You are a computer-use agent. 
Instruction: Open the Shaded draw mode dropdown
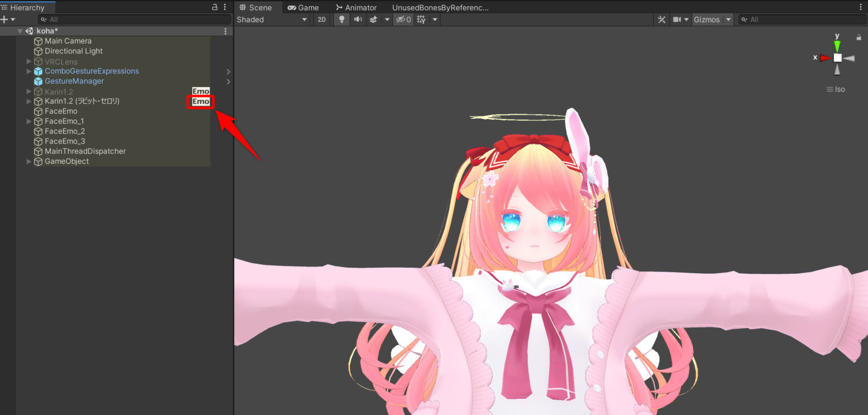pyautogui.click(x=271, y=19)
